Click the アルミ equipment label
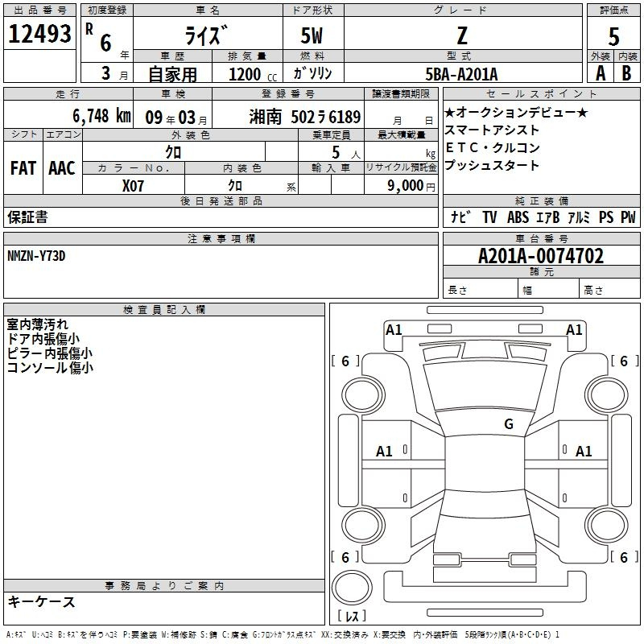This screenshot has height=644, width=644. coord(579,217)
